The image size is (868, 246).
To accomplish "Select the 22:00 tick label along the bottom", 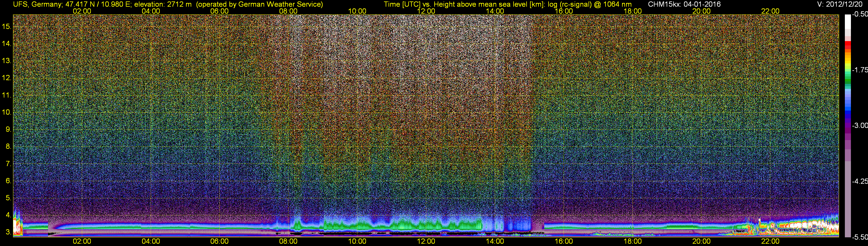I will pyautogui.click(x=770, y=241).
